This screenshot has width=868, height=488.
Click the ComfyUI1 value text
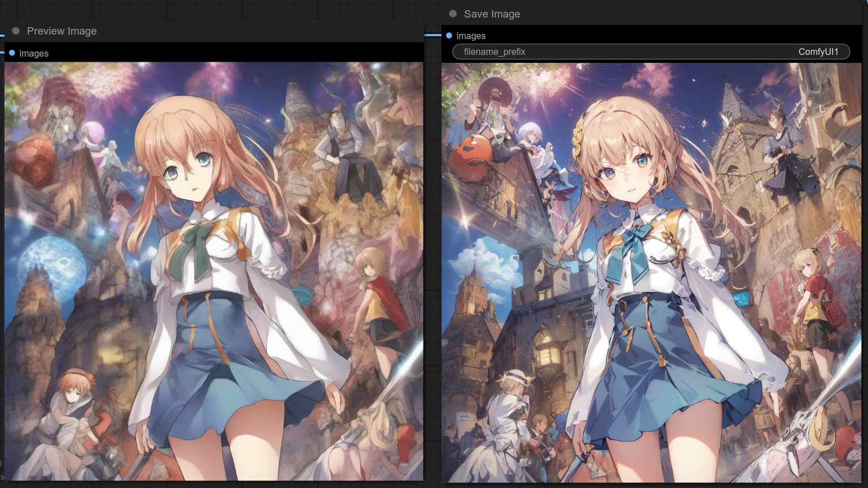point(818,52)
